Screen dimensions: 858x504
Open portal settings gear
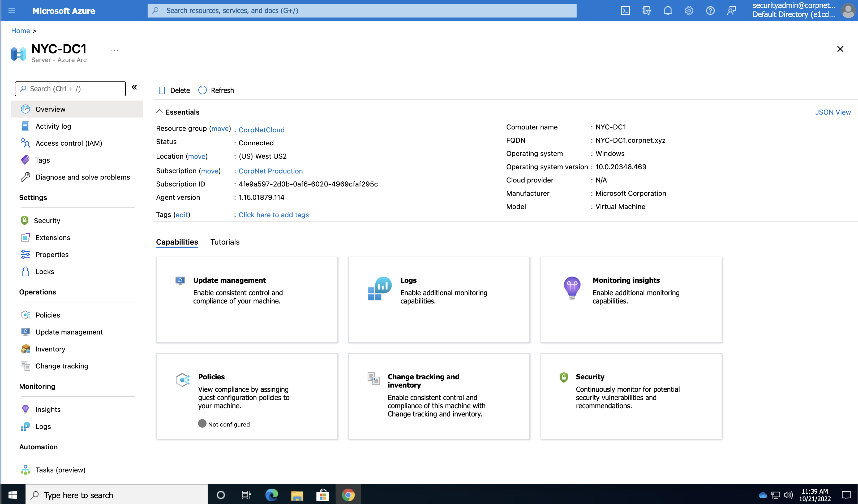pos(689,11)
